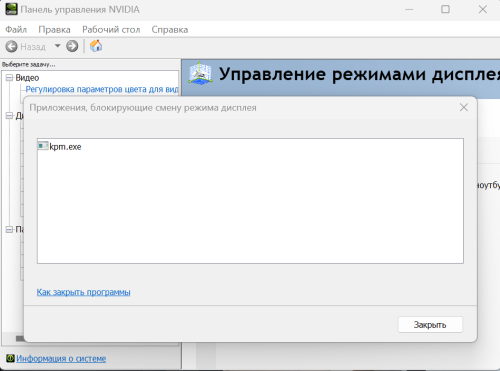Screen dimensions: 500x371
Task: Open the back history dropdown arrow
Action: pyautogui.click(x=58, y=46)
